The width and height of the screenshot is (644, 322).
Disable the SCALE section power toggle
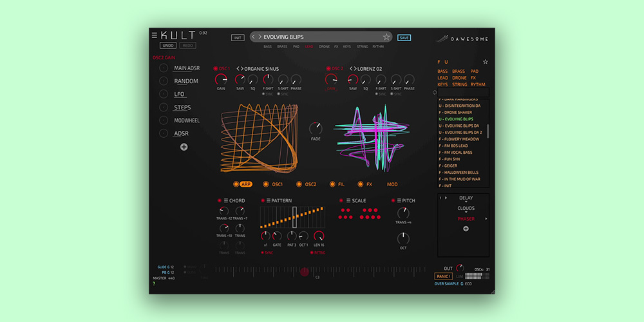tap(341, 201)
